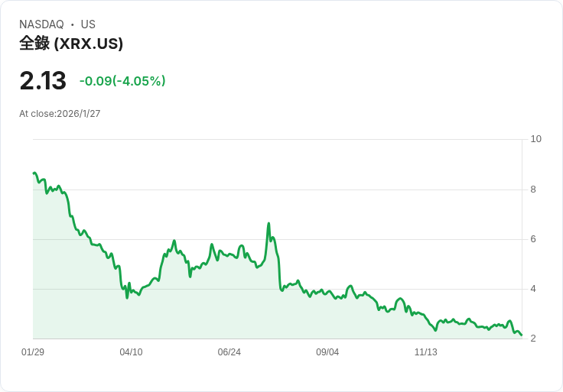Viewport: 563px width, 392px height.
Task: Click the 09/04 date axis label
Action: pyautogui.click(x=327, y=352)
